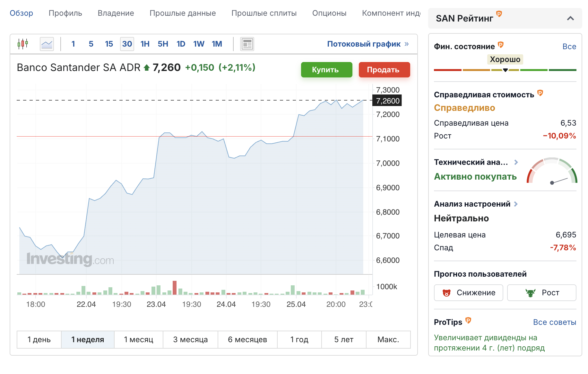Select the 1 неделя range

coord(88,340)
